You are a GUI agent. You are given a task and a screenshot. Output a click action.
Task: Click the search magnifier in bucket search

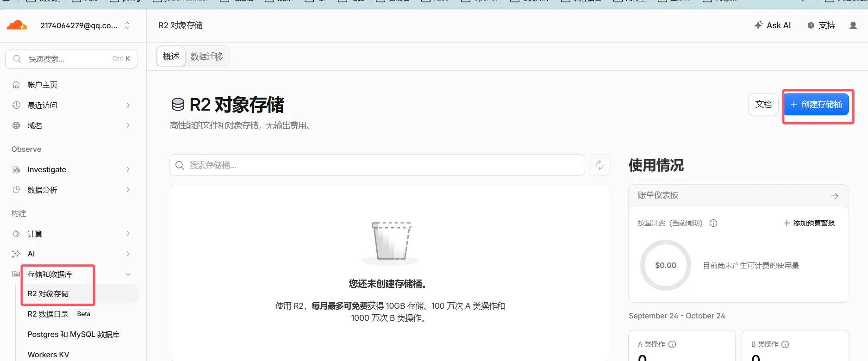click(180, 165)
